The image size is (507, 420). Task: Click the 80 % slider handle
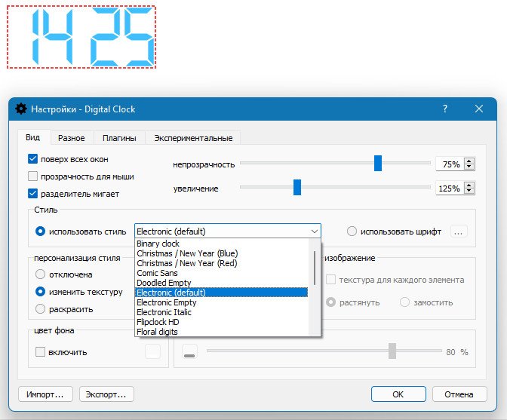coord(392,351)
